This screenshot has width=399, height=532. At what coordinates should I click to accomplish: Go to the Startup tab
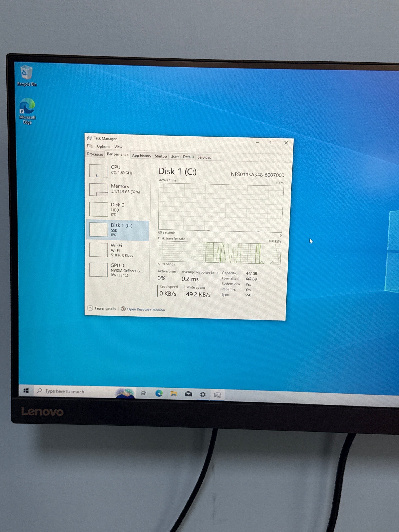[x=161, y=156]
